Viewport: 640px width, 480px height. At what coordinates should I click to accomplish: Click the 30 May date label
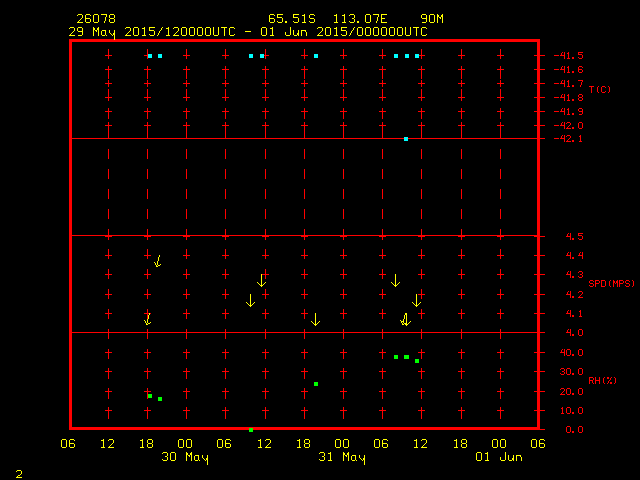click(x=185, y=457)
